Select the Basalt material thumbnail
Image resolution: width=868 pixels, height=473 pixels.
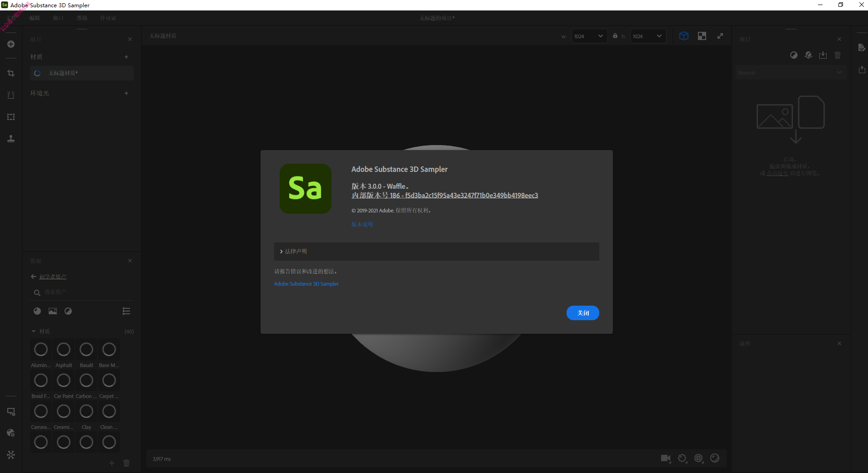(86, 349)
